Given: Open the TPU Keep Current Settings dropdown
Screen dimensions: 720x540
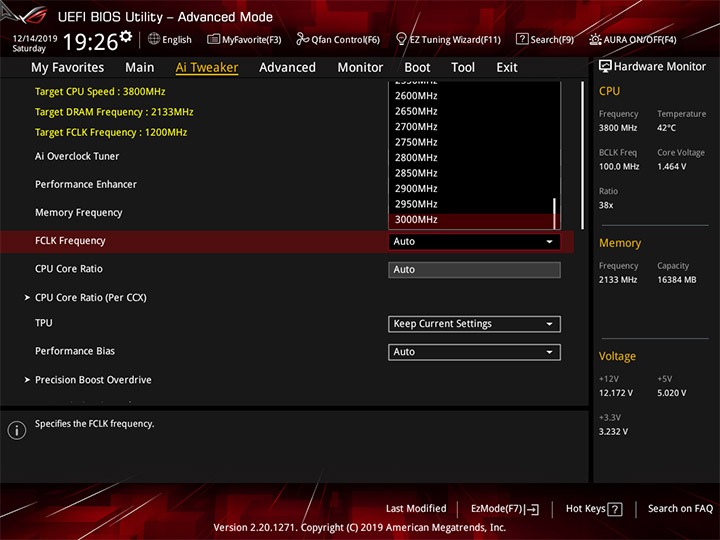Looking at the screenshot, I should pyautogui.click(x=474, y=324).
